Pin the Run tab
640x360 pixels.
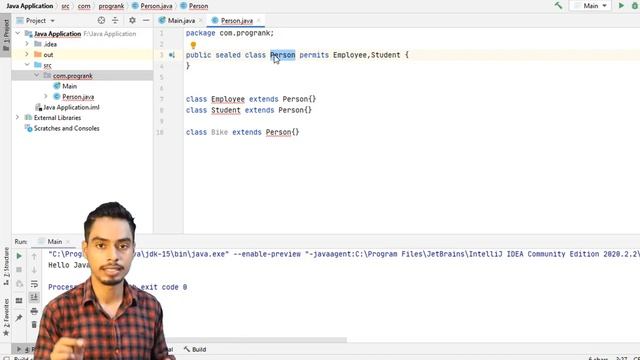pos(19,318)
